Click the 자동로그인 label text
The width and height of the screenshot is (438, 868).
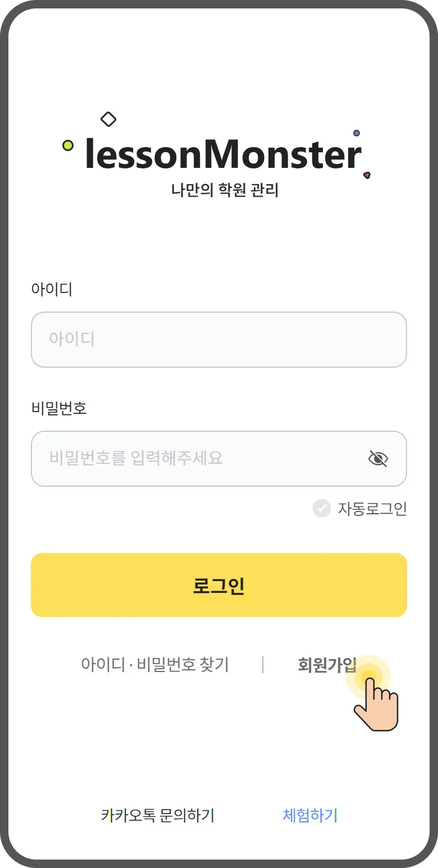click(372, 509)
